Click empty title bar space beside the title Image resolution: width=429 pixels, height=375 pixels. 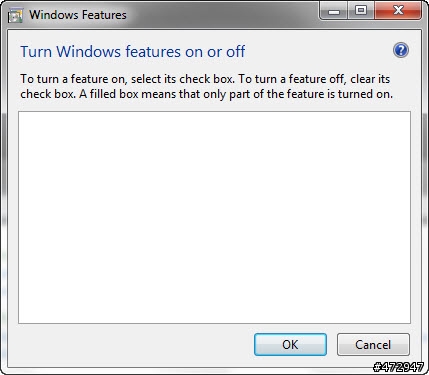coord(220,15)
